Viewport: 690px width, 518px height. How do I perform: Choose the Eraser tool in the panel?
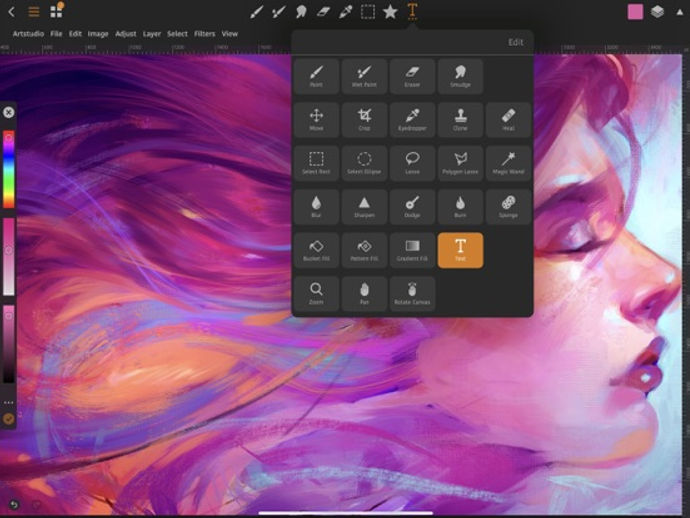pyautogui.click(x=412, y=76)
